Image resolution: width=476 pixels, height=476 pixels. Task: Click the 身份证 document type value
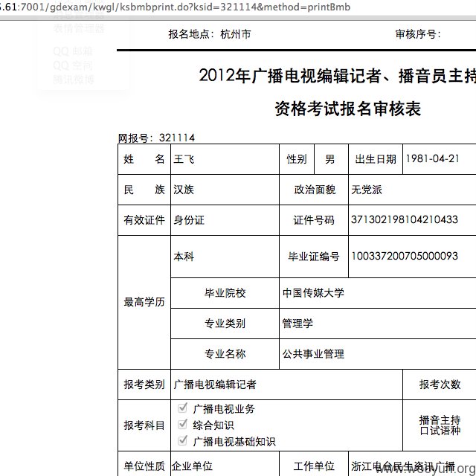tap(189, 220)
